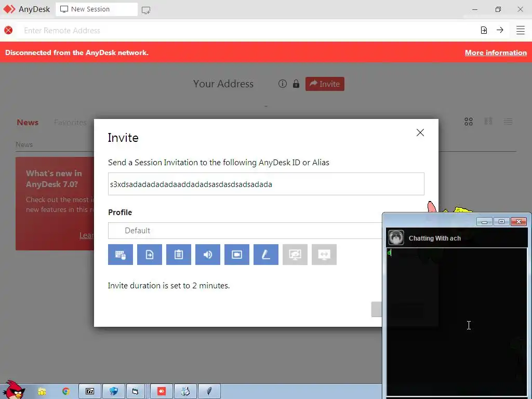Image resolution: width=532 pixels, height=399 pixels.
Task: Toggle keyboard and mouse control permission
Action: [121, 255]
